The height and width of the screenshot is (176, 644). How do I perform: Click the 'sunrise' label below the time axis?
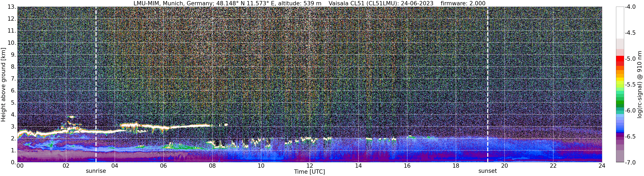coord(96,171)
